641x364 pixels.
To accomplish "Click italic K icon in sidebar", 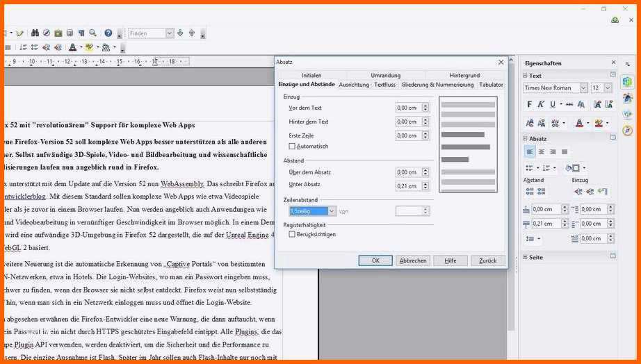I will (541, 105).
